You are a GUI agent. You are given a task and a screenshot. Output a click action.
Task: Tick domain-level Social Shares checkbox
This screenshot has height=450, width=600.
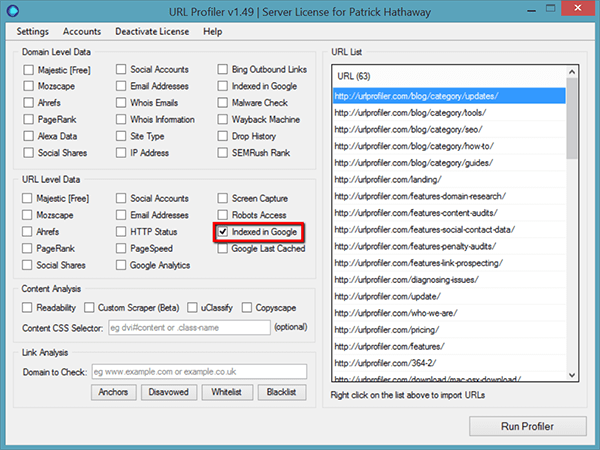[x=28, y=153]
